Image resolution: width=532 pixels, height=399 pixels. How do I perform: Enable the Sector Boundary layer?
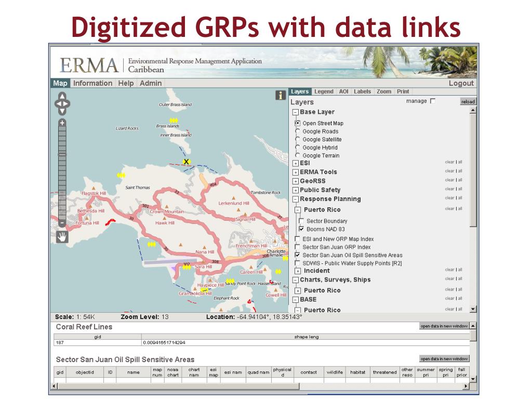[301, 221]
